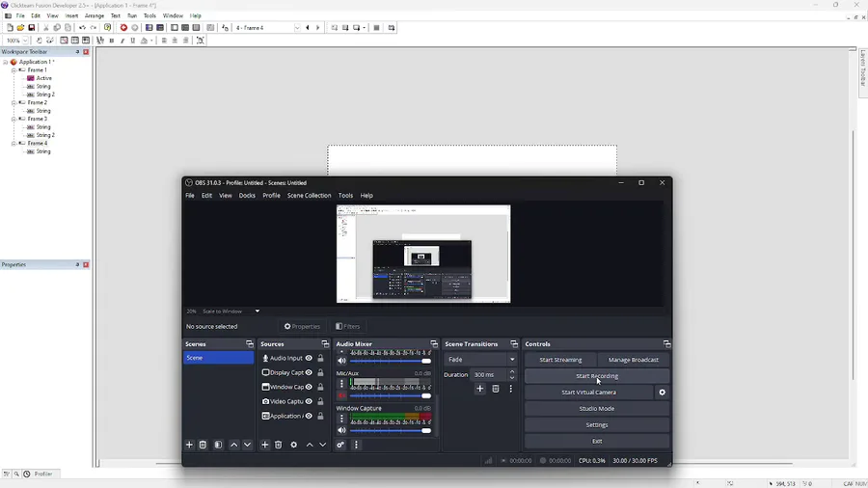Open scene filters icon in Scenes dock
This screenshot has height=488, width=868.
[x=218, y=445]
